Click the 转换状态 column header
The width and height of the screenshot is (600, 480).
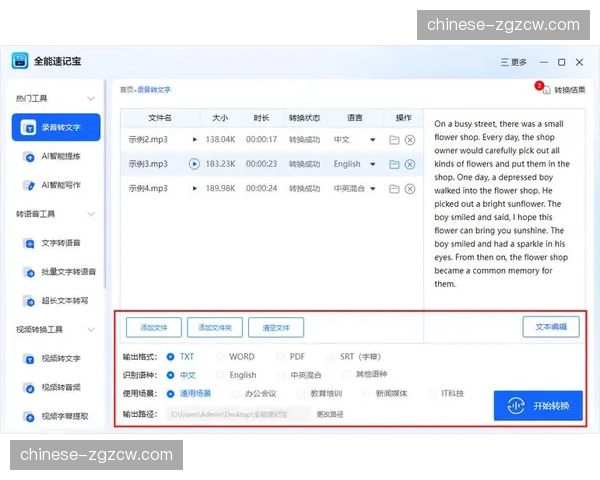tap(304, 118)
